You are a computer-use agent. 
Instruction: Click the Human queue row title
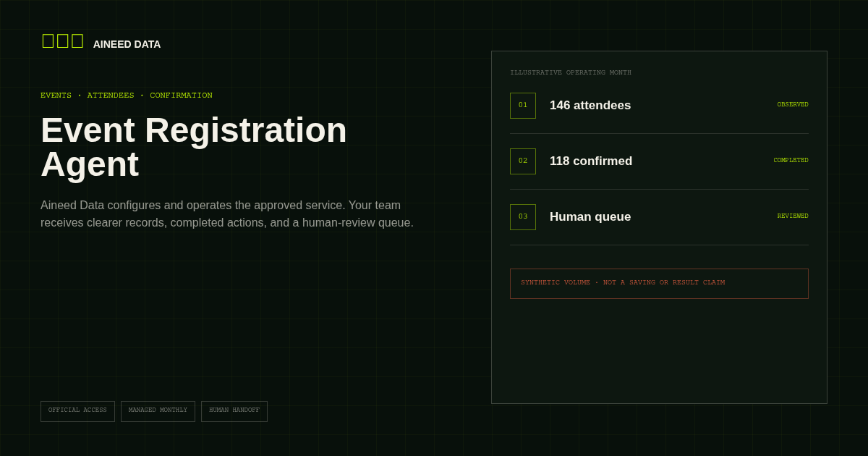[590, 217]
